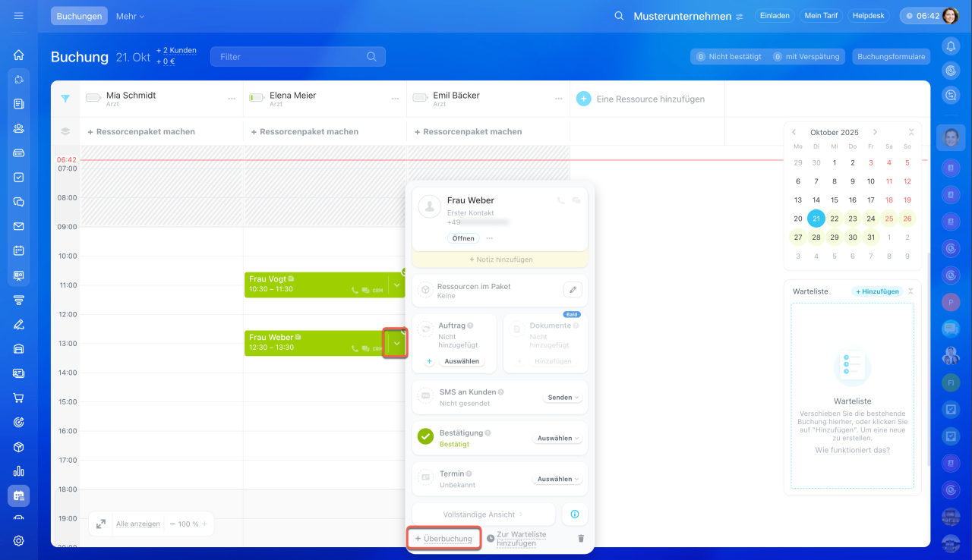This screenshot has width=972, height=560.
Task: Delete booking with the trash icon
Action: (x=581, y=539)
